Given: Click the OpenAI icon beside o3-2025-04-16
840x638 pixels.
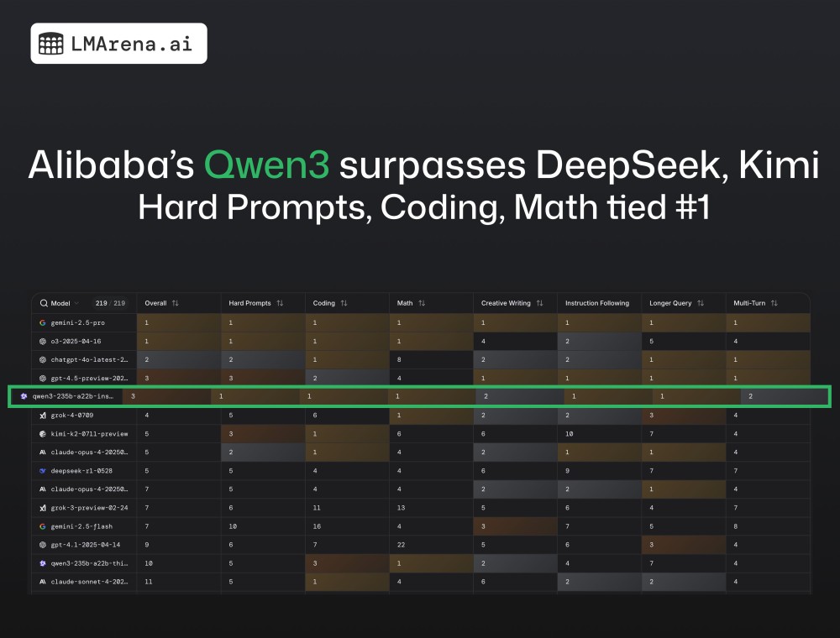Looking at the screenshot, I should [x=42, y=341].
